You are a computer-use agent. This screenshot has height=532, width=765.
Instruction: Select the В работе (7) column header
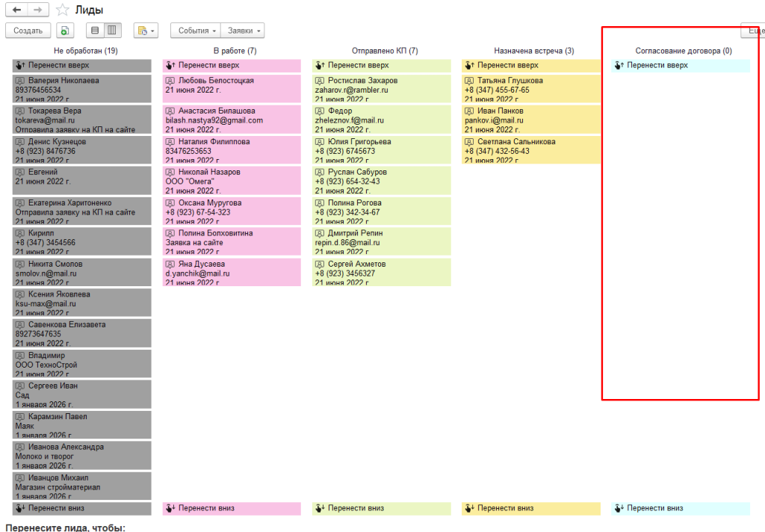point(235,51)
